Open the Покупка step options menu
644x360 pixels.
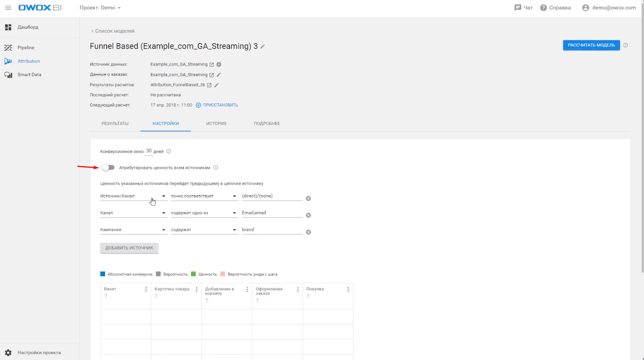(348, 290)
